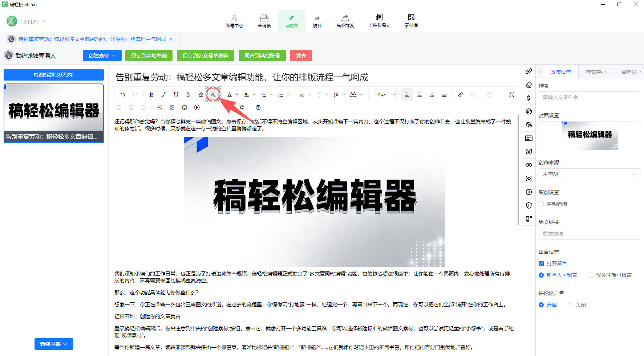Click the clear-format eraser icon
Image resolution: width=644 pixels, height=356 pixels.
201,94
